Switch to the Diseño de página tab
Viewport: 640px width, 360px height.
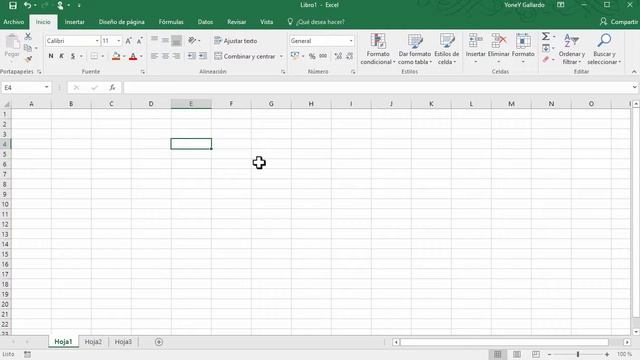[122, 22]
